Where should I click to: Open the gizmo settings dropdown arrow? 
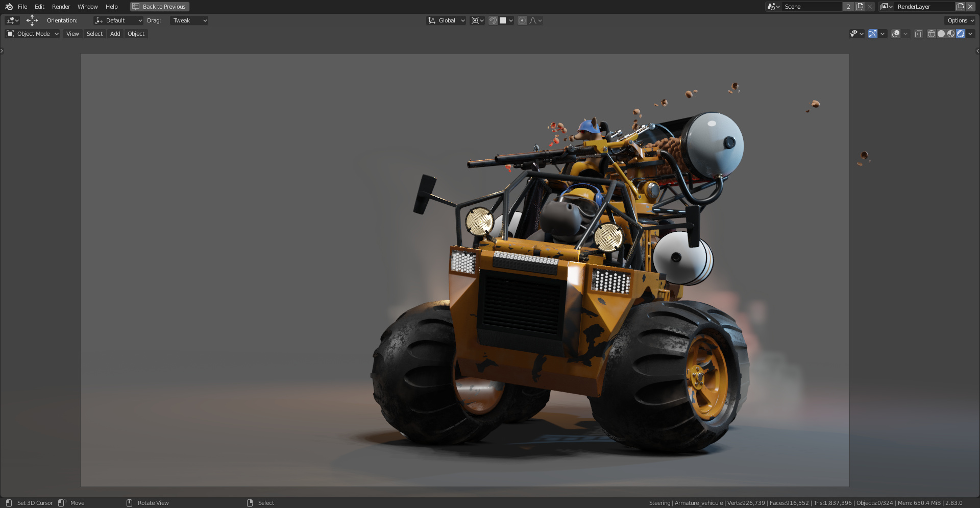coord(883,34)
